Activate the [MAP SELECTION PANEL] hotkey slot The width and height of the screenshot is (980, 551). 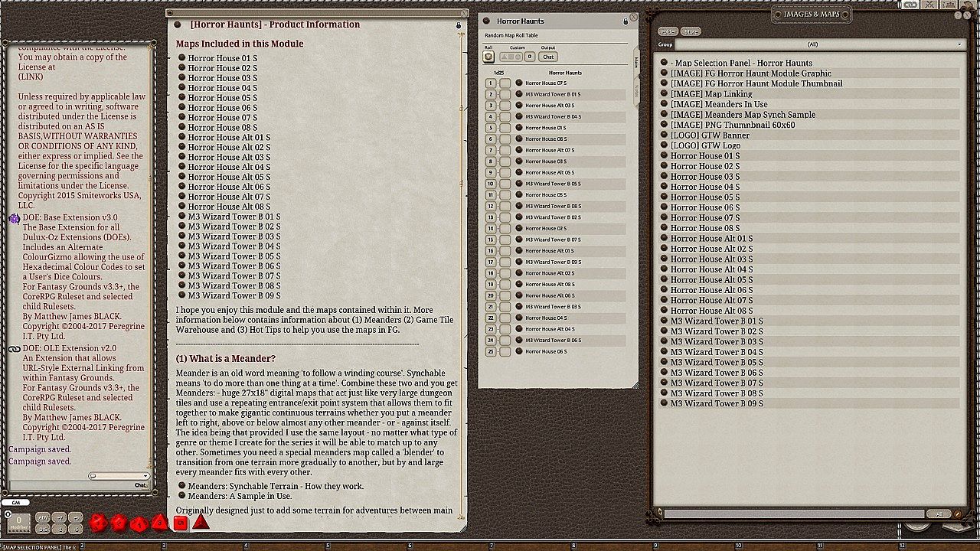tap(41, 546)
